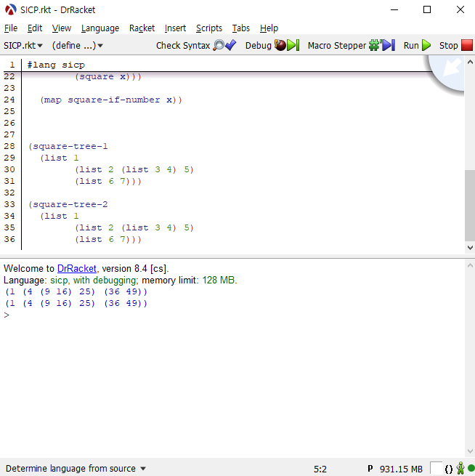Click the green status dot indicator

point(471,469)
